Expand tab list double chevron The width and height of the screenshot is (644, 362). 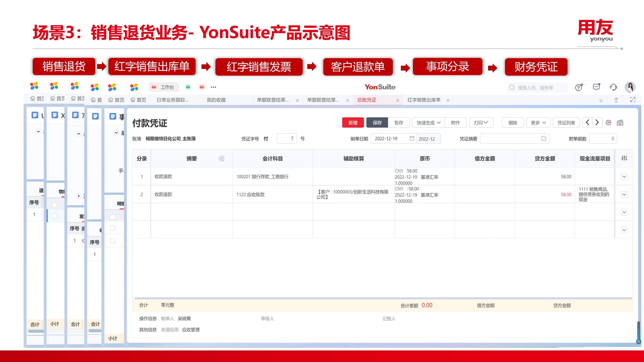coord(601,100)
